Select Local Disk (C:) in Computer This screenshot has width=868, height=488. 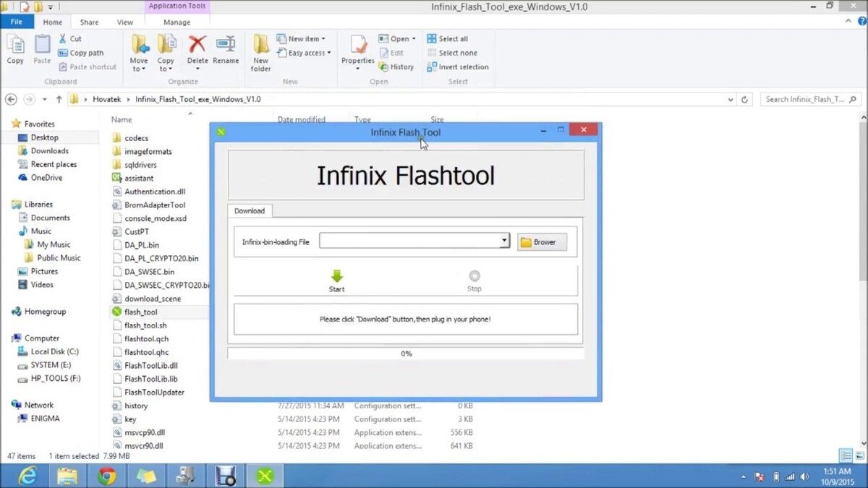54,351
